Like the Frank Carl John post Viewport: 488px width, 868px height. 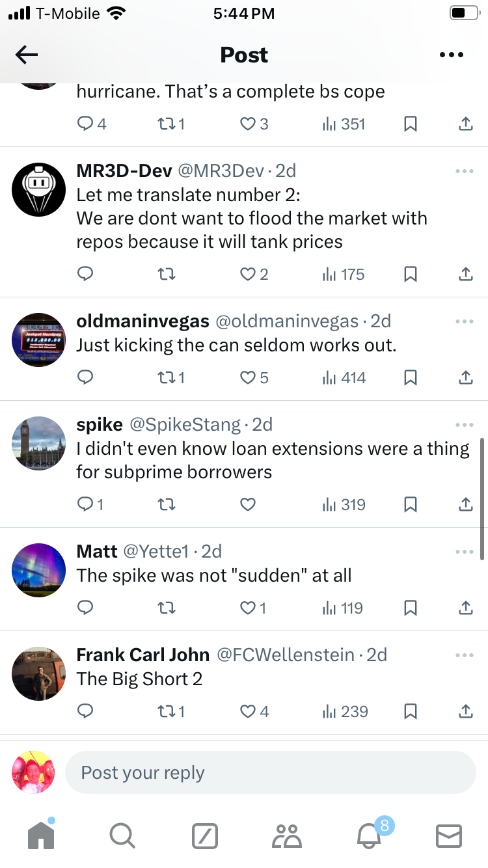click(x=248, y=712)
